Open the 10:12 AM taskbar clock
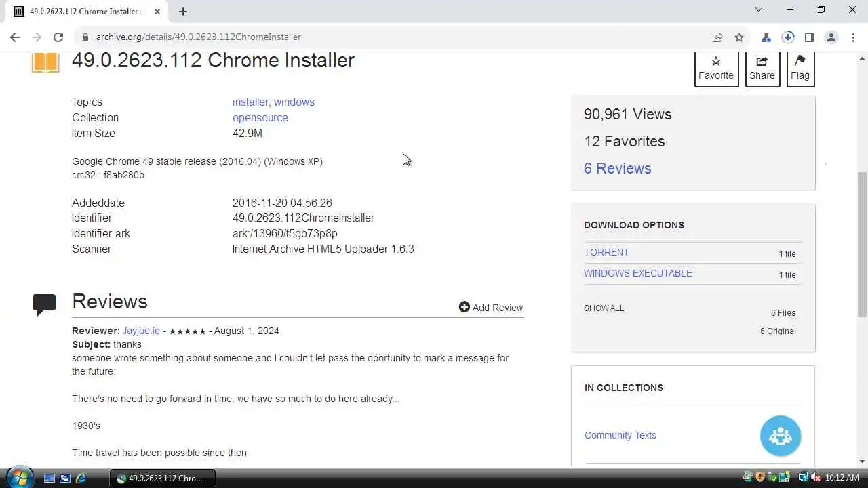 pyautogui.click(x=842, y=478)
